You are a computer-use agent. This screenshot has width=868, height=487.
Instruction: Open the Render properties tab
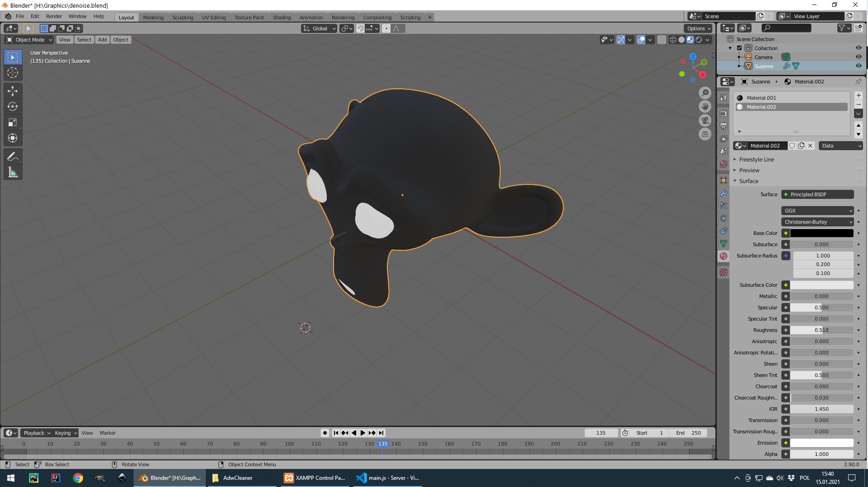pyautogui.click(x=724, y=113)
